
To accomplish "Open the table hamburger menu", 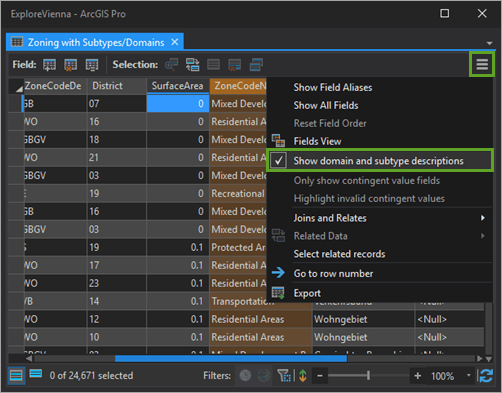I will (x=482, y=64).
